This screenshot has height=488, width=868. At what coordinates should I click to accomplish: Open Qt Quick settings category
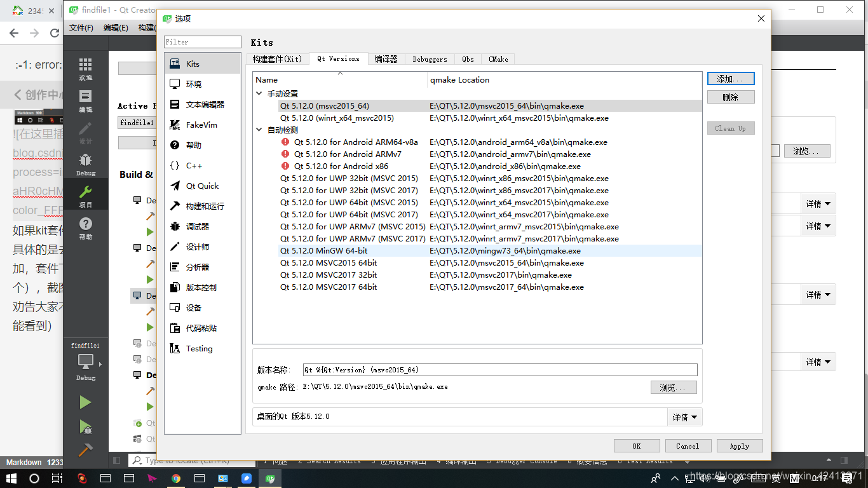coord(202,186)
